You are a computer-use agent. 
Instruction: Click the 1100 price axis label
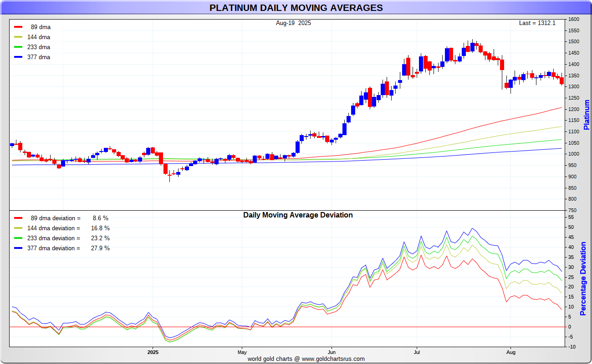(x=573, y=131)
